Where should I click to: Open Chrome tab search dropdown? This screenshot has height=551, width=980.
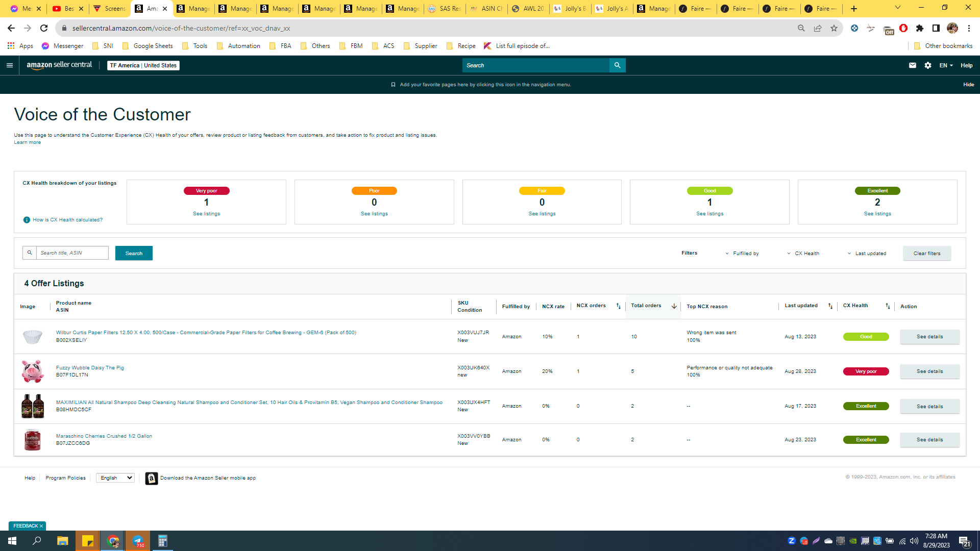click(x=898, y=8)
